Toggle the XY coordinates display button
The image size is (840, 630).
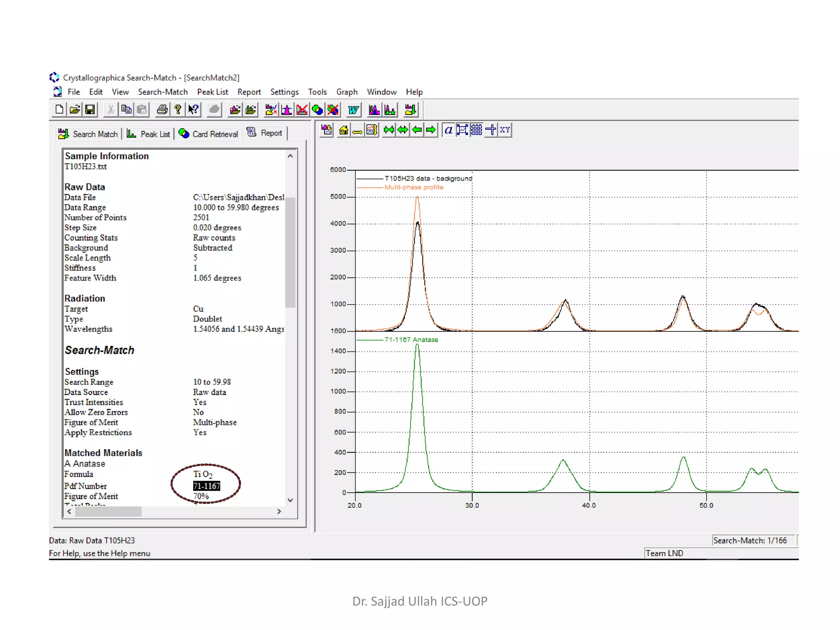tap(505, 130)
